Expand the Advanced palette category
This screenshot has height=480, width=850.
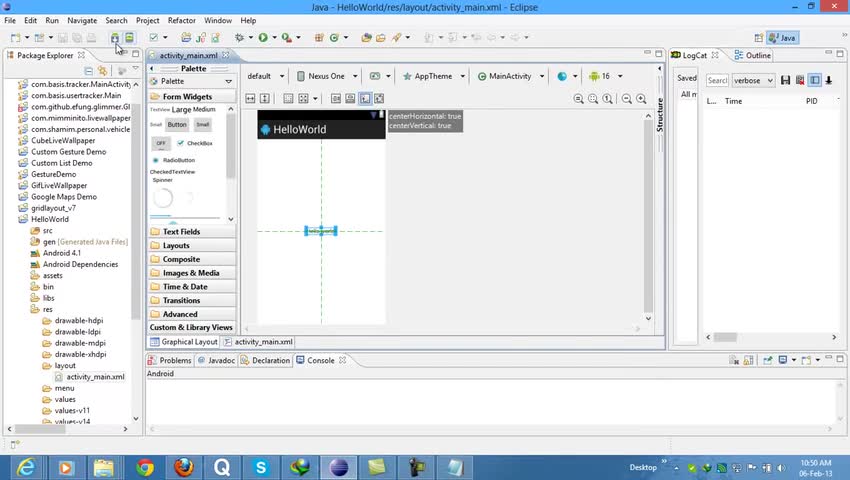[x=192, y=314]
